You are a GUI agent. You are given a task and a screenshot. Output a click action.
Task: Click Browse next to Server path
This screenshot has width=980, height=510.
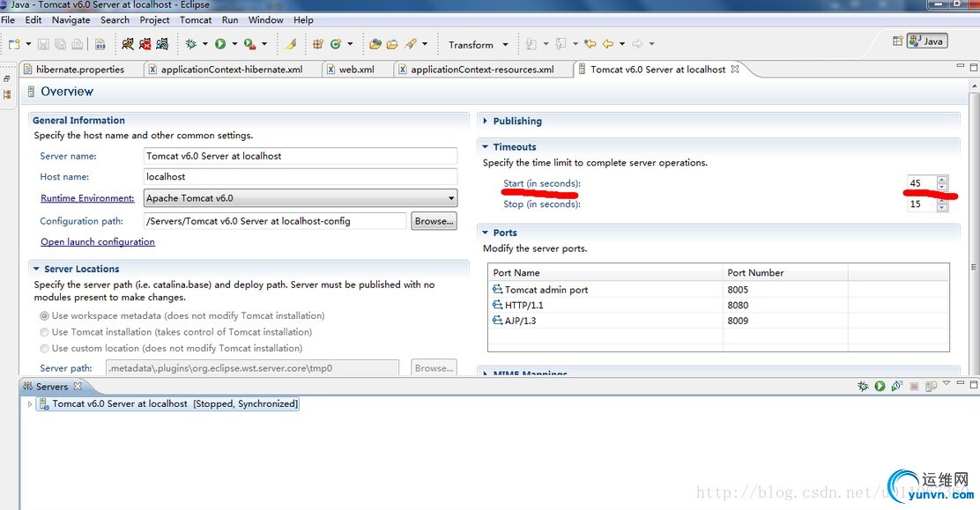(434, 368)
